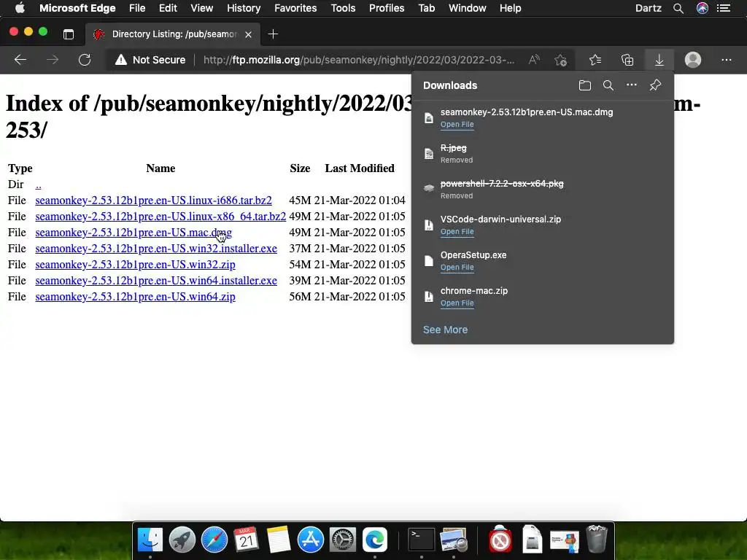This screenshot has width=747, height=560.
Task: Open Trash in the Dock
Action: click(x=596, y=539)
